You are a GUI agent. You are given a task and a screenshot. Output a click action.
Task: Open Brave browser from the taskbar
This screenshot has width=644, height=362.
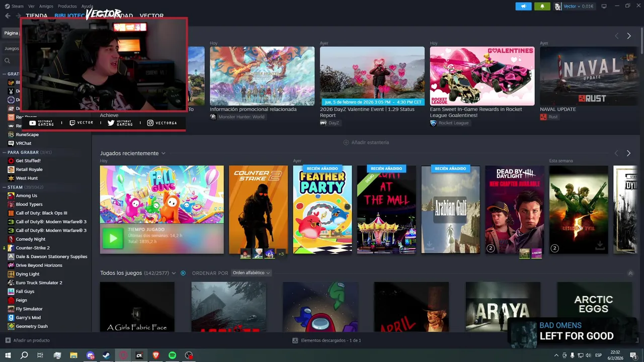[155, 355]
